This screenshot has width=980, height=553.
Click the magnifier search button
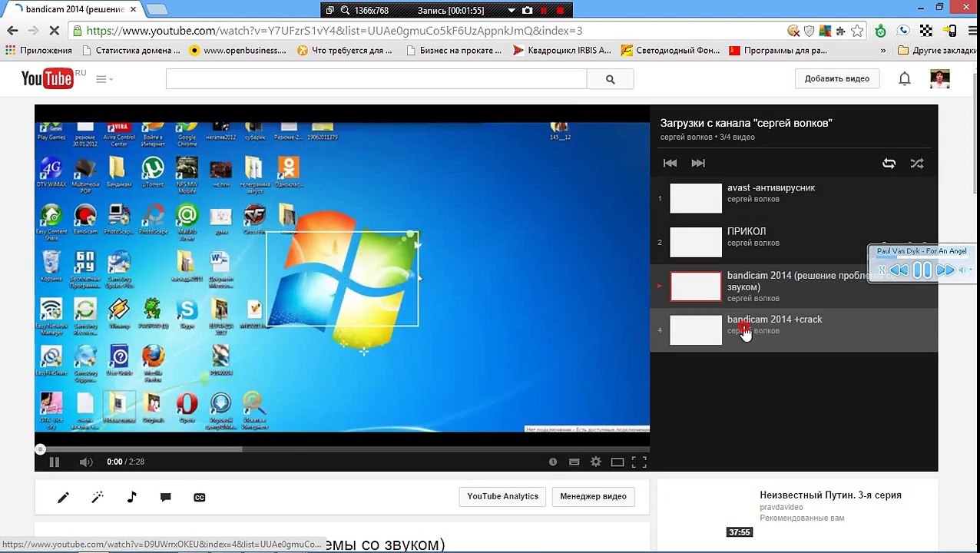[x=610, y=79]
